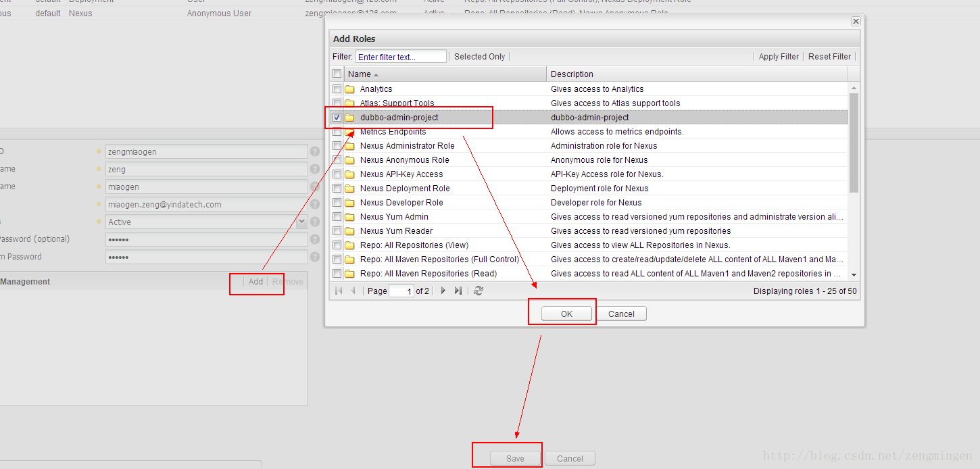Check the Nexus Administrator Role checkbox
This screenshot has width=980, height=469.
click(x=337, y=145)
